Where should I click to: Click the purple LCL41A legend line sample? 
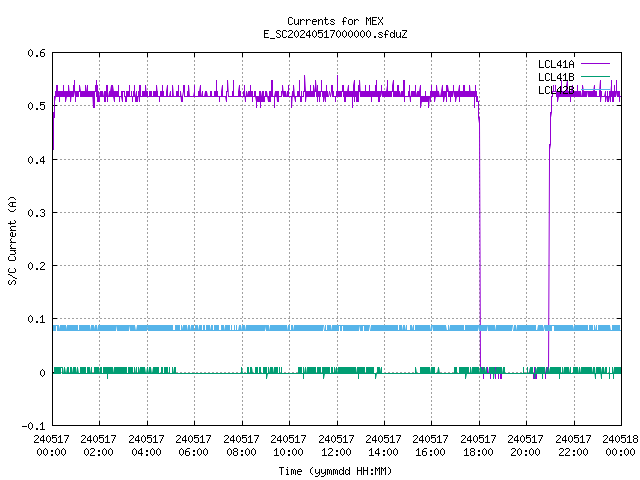coord(596,64)
